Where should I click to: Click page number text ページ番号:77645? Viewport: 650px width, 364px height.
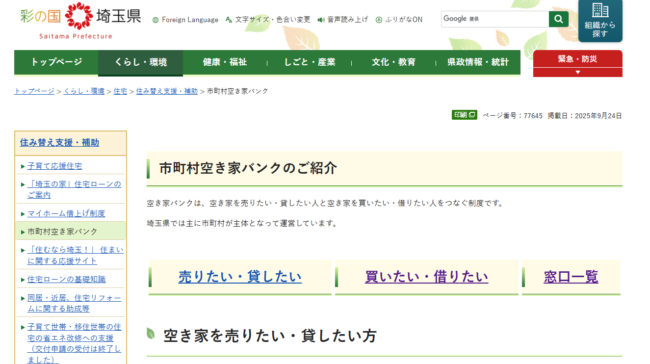512,116
